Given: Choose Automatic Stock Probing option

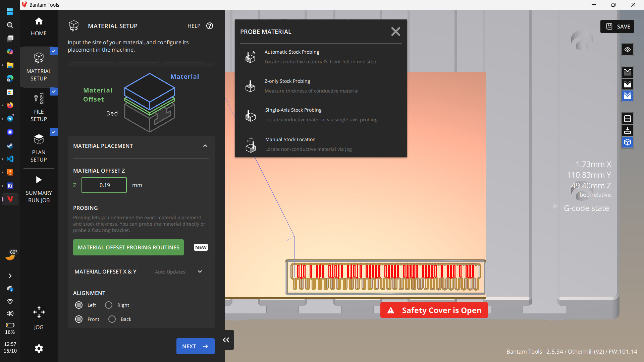Looking at the screenshot, I should click(321, 57).
